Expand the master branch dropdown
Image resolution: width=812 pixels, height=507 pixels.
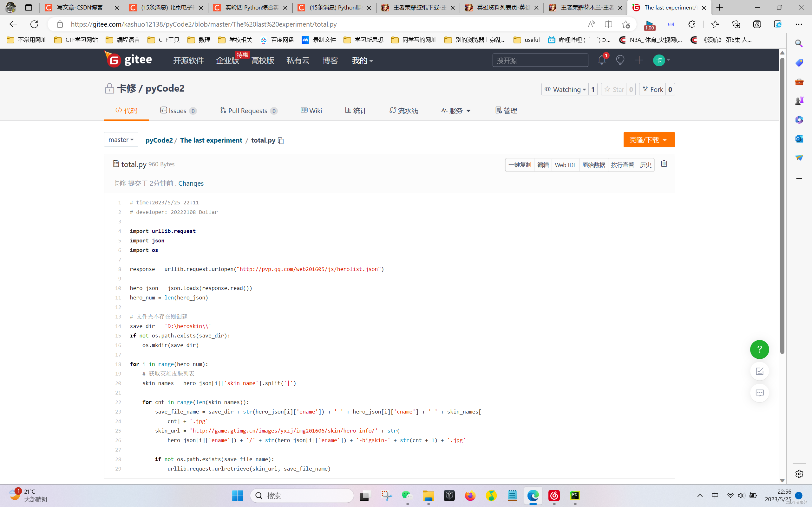tap(121, 139)
